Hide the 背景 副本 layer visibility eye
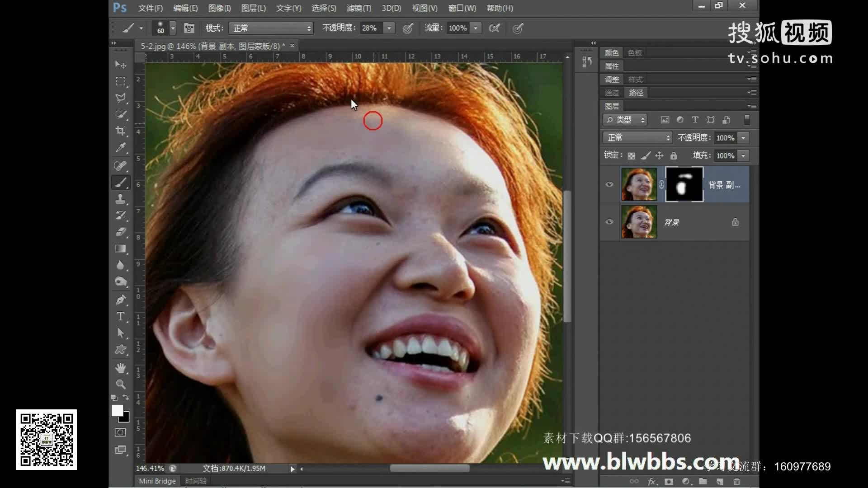Screen dimensions: 868x488 pyautogui.click(x=609, y=184)
